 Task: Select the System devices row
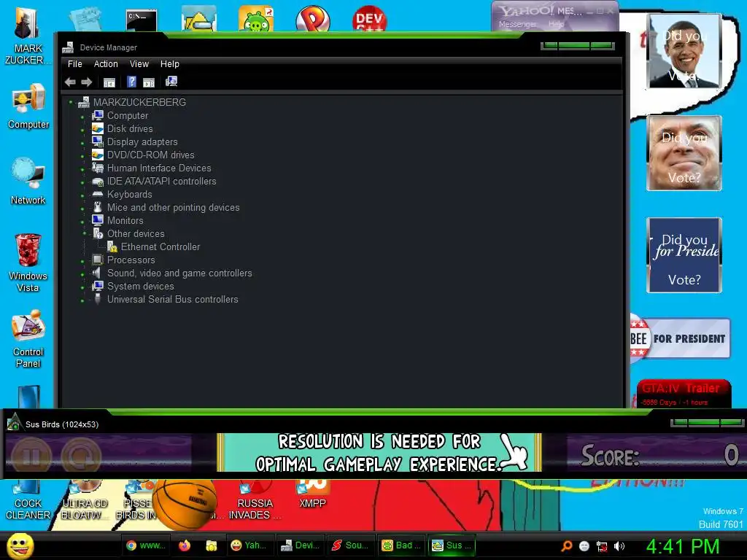pos(140,286)
